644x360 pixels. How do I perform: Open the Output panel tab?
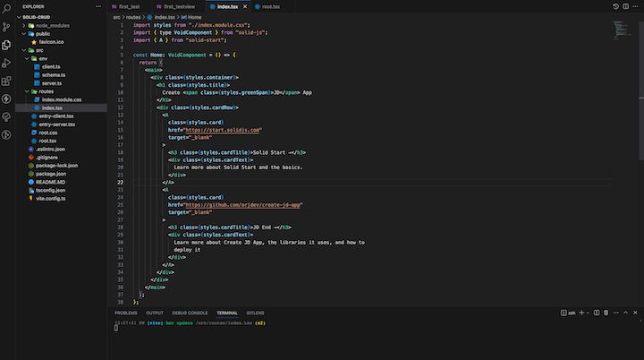pyautogui.click(x=155, y=313)
